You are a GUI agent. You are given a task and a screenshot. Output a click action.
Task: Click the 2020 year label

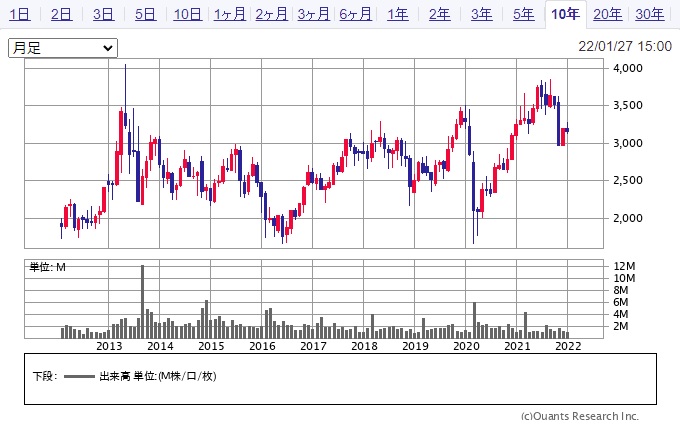466,346
